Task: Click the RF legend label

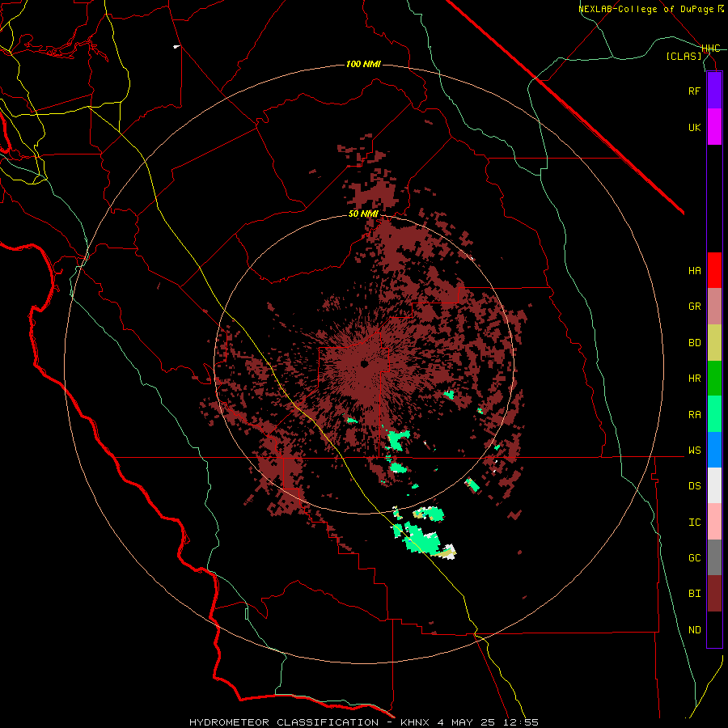Action: [694, 91]
